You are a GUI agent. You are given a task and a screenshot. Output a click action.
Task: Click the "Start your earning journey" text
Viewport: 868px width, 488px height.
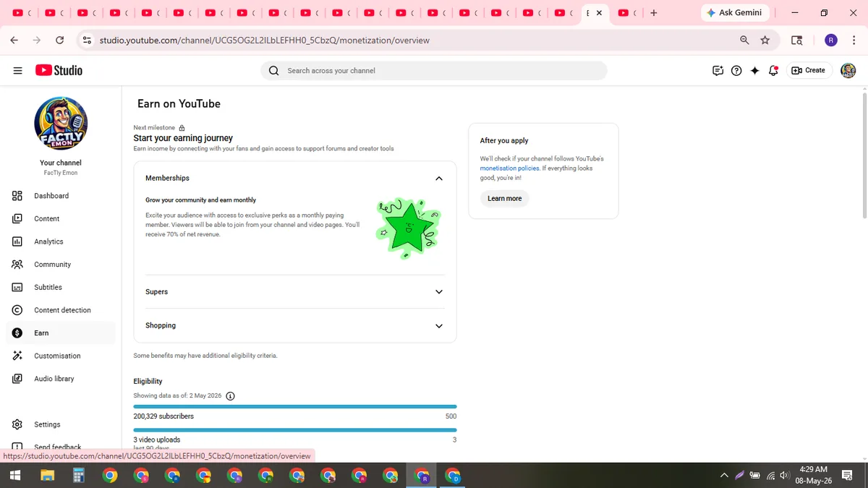(183, 138)
